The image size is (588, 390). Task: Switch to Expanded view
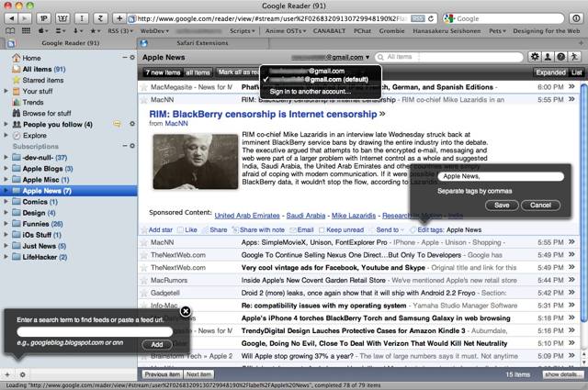pyautogui.click(x=549, y=72)
